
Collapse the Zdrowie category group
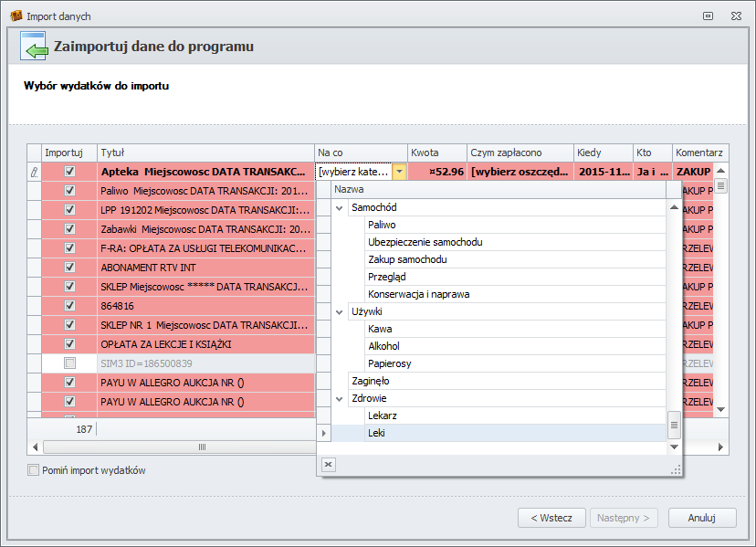tap(340, 399)
